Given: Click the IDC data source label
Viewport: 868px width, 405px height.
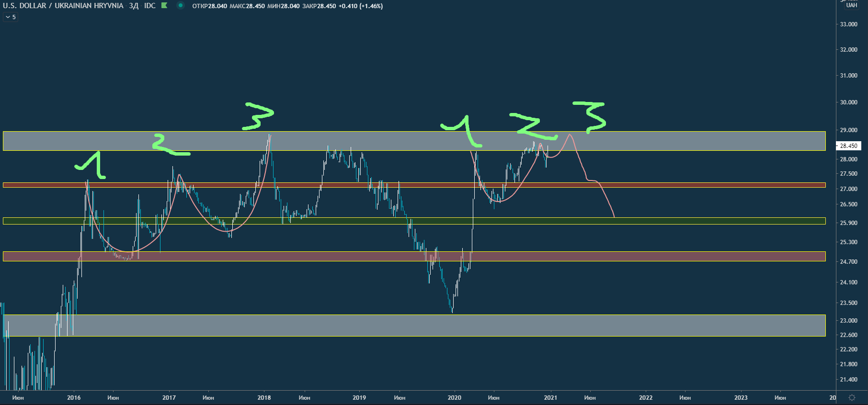Looking at the screenshot, I should (150, 6).
